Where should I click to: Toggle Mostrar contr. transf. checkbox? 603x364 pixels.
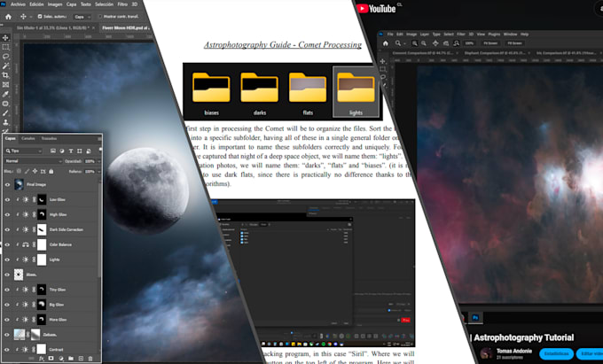[100, 17]
